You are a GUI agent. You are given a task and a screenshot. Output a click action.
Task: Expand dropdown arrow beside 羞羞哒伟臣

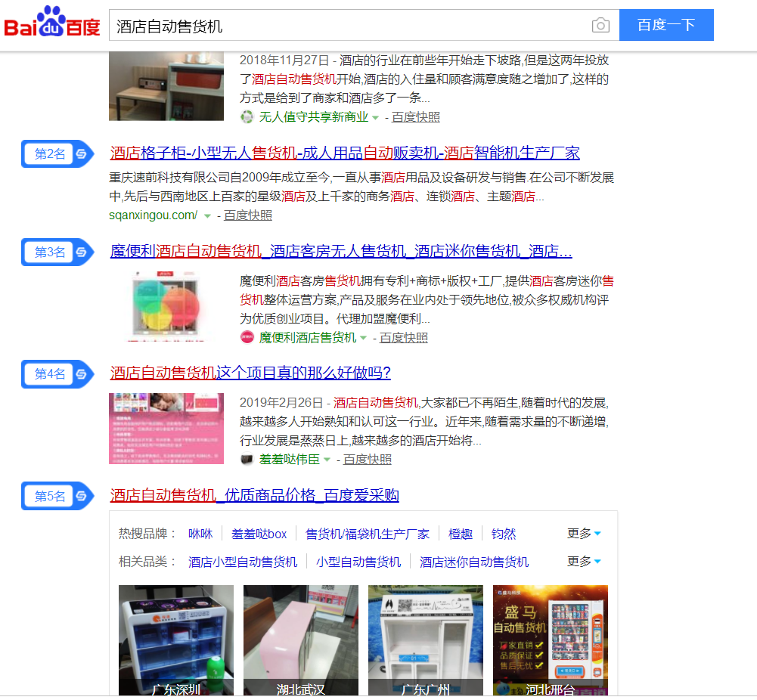(327, 460)
